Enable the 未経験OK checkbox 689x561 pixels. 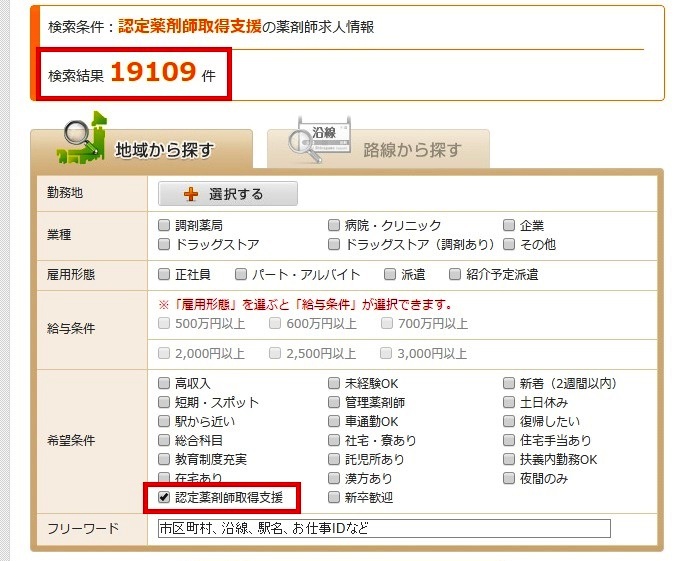click(x=335, y=383)
